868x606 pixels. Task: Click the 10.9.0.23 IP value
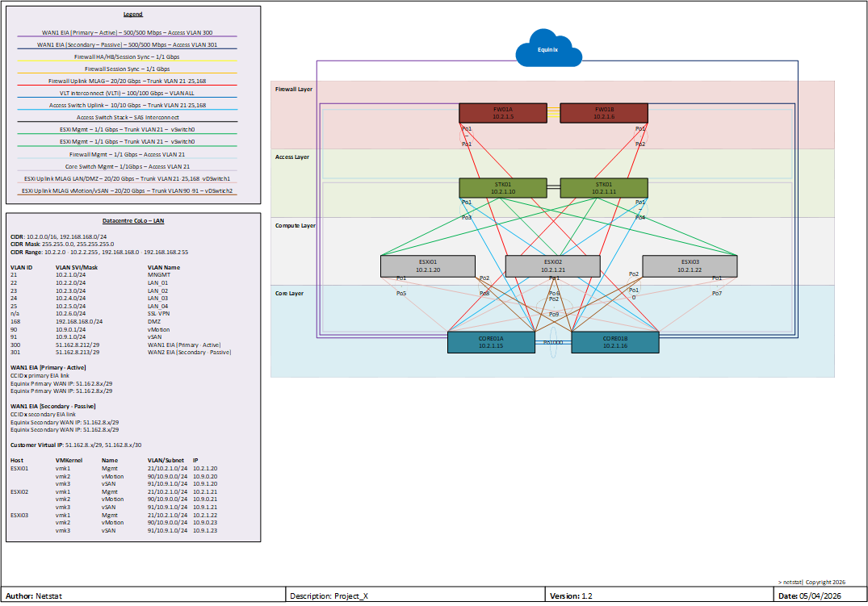click(x=205, y=522)
